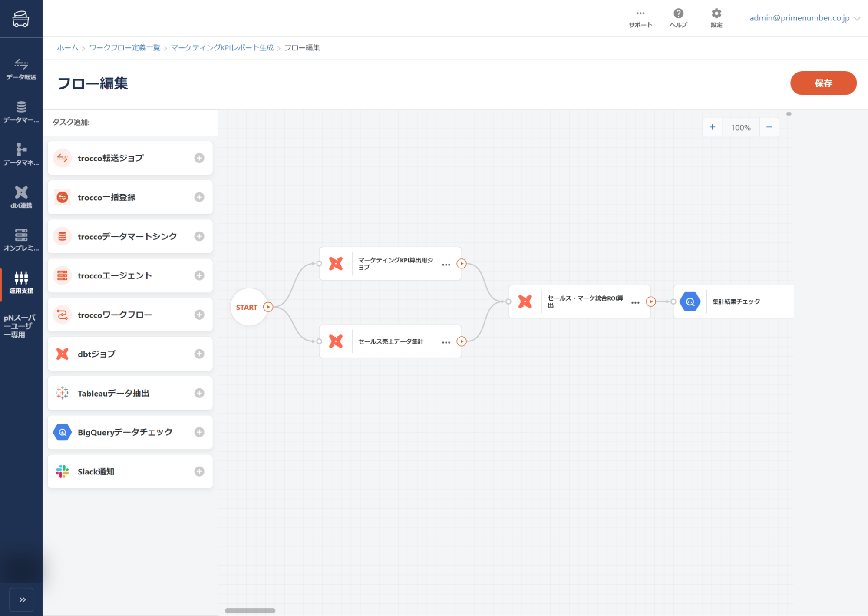Click plus icon next to dbtジョブ
Viewport: 868px width, 616px height.
coord(199,354)
